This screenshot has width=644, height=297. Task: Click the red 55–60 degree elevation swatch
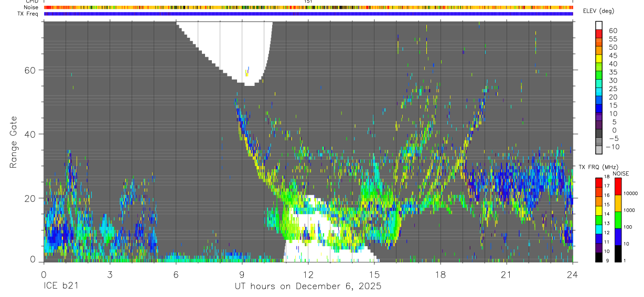point(599,34)
